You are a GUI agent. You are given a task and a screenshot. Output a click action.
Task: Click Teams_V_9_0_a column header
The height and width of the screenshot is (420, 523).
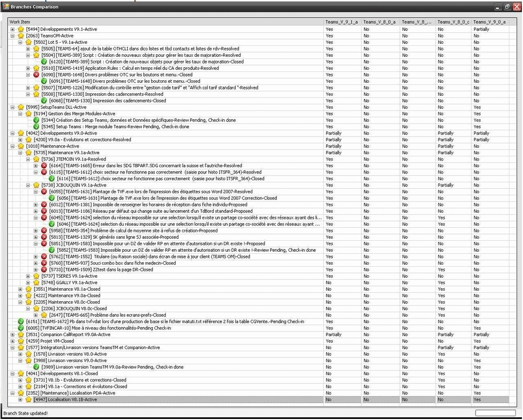pos(490,22)
